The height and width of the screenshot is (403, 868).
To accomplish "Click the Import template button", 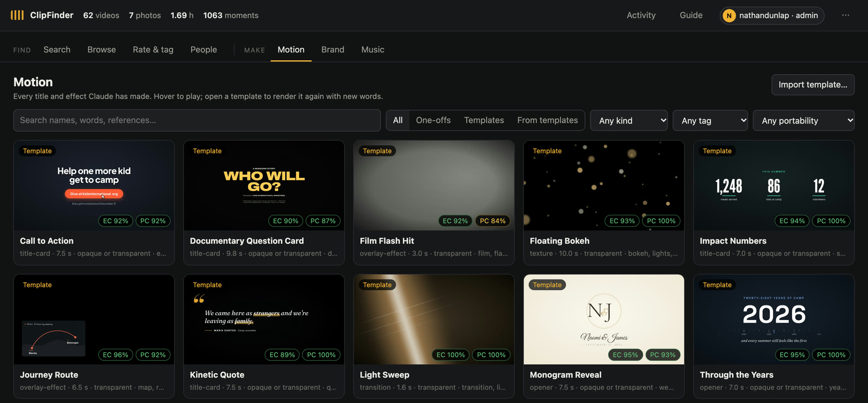I will point(813,85).
